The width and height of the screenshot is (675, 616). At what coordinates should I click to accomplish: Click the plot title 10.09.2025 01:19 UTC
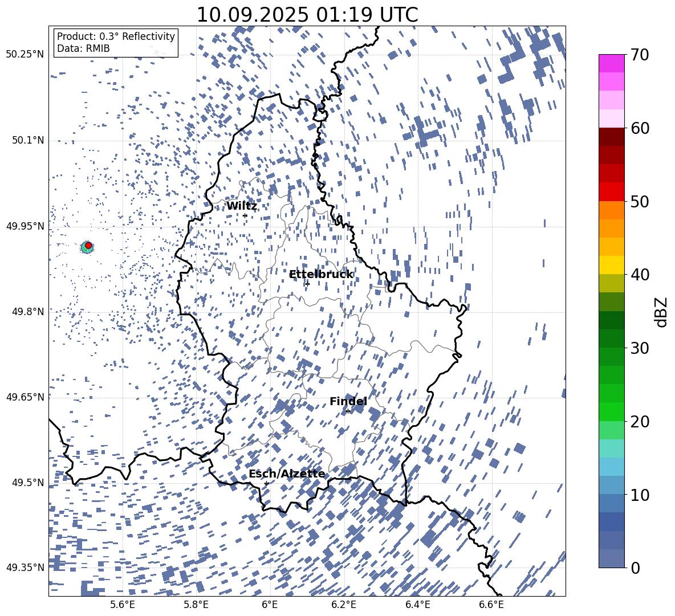tap(307, 15)
